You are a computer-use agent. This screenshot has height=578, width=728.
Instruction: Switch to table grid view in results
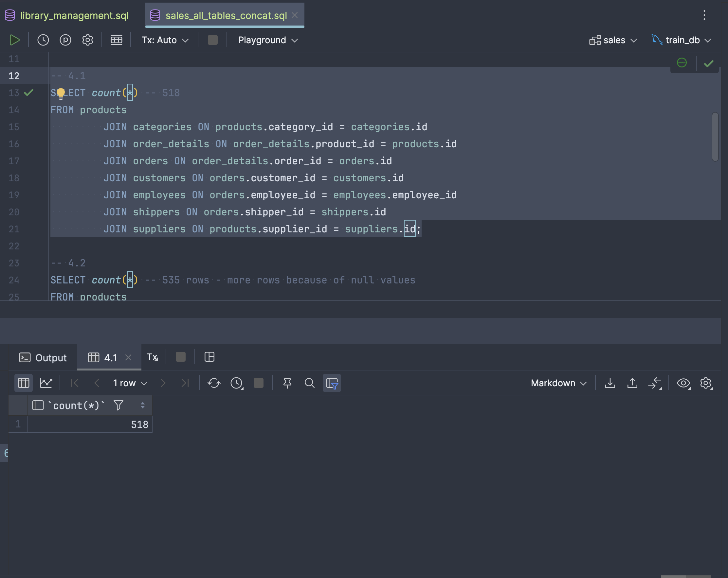click(23, 383)
